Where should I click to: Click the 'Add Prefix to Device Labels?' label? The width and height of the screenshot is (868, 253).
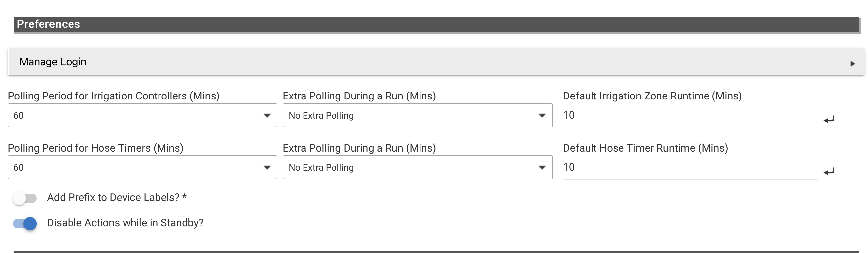tap(117, 197)
